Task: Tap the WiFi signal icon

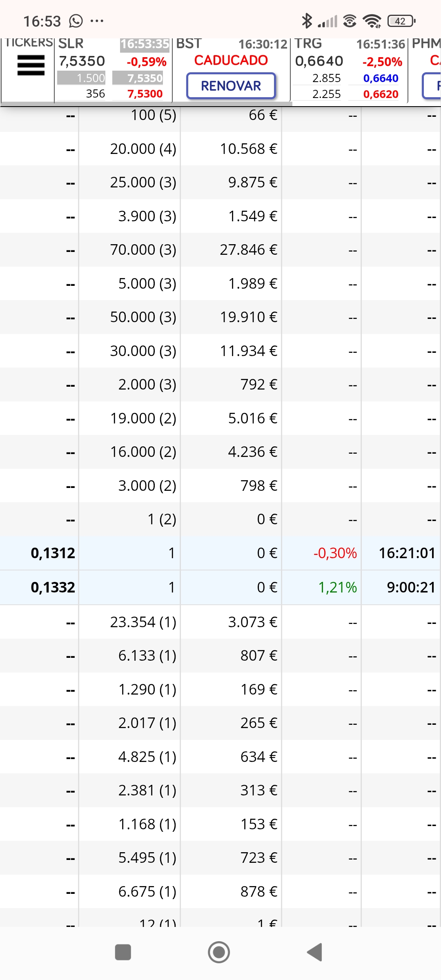Action: click(x=372, y=21)
